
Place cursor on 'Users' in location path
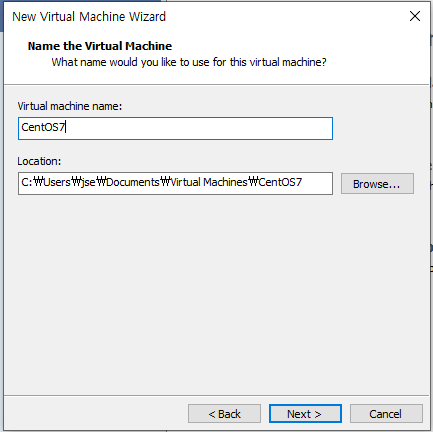[57, 182]
